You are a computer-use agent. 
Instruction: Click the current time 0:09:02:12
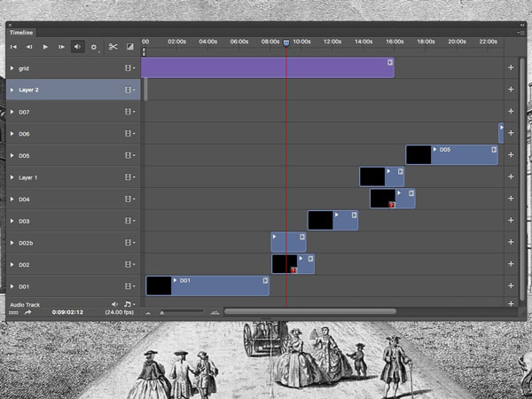[x=67, y=312]
